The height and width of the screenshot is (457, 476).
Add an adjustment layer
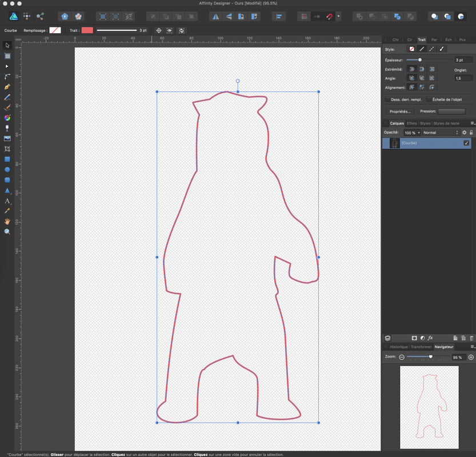[x=422, y=338]
